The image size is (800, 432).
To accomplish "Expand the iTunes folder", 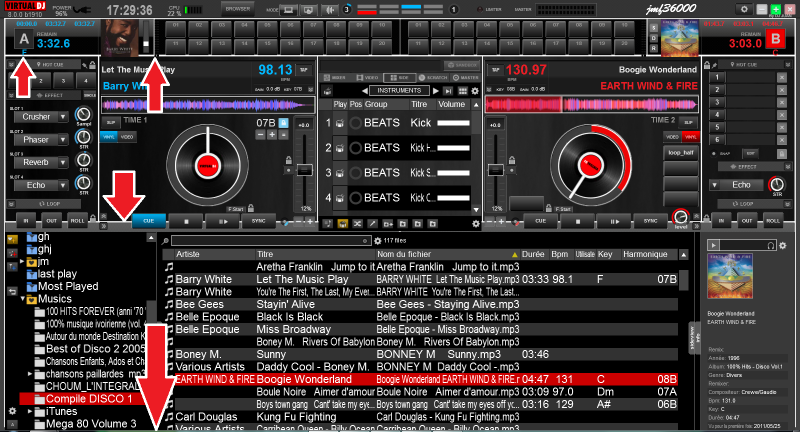I will (x=30, y=411).
